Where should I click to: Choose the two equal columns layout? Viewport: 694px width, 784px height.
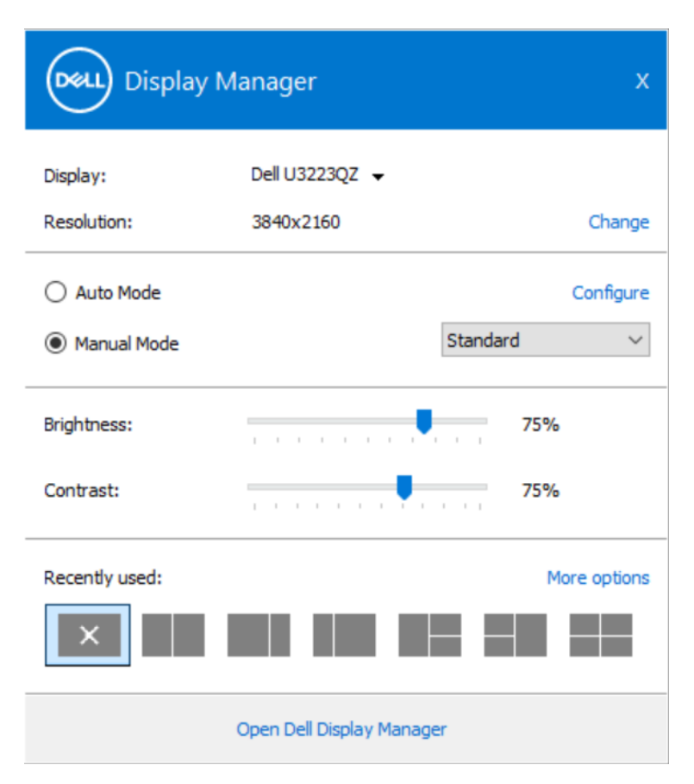tap(172, 635)
